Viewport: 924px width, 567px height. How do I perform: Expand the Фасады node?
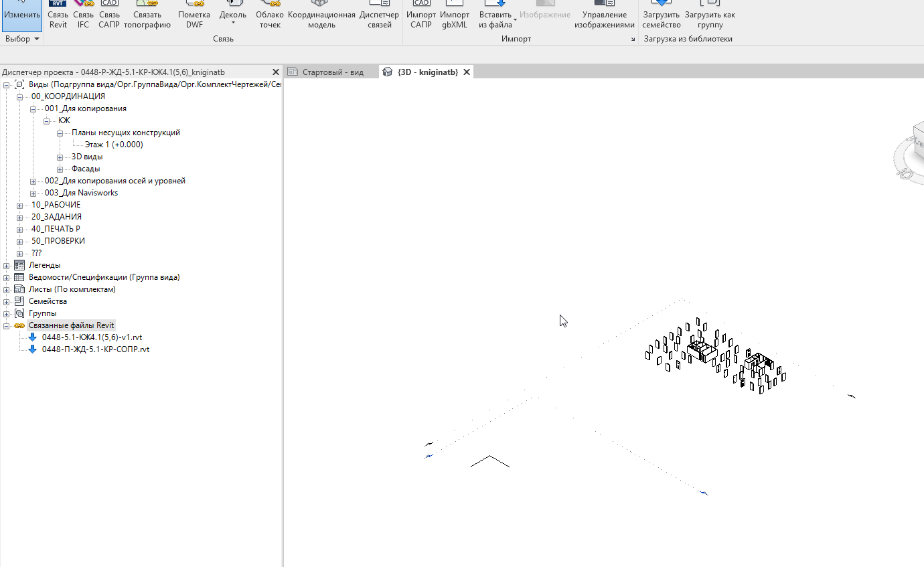click(60, 169)
